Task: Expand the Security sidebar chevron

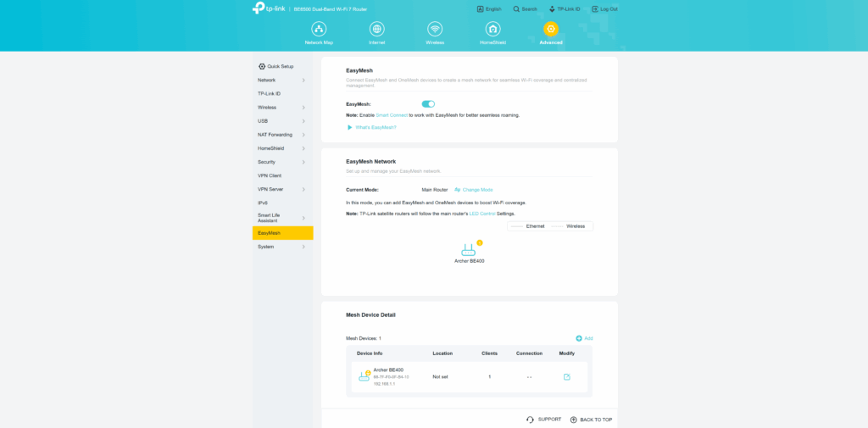Action: tap(303, 162)
